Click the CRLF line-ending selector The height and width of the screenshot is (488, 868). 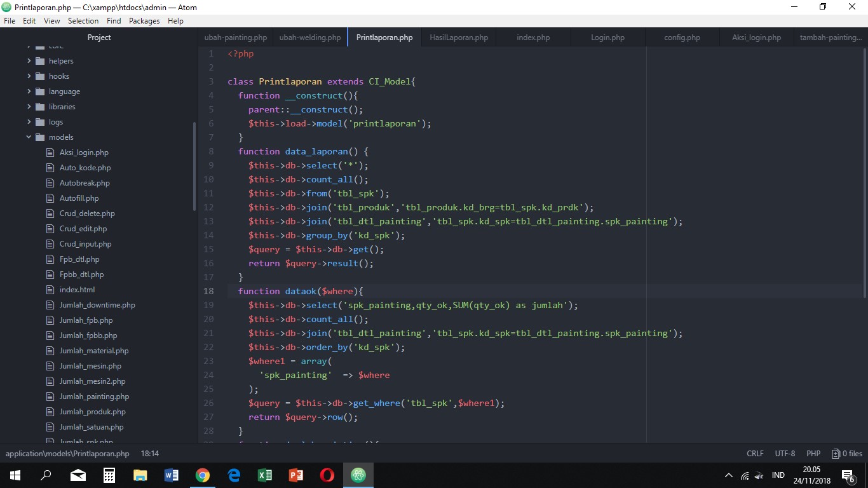point(755,453)
